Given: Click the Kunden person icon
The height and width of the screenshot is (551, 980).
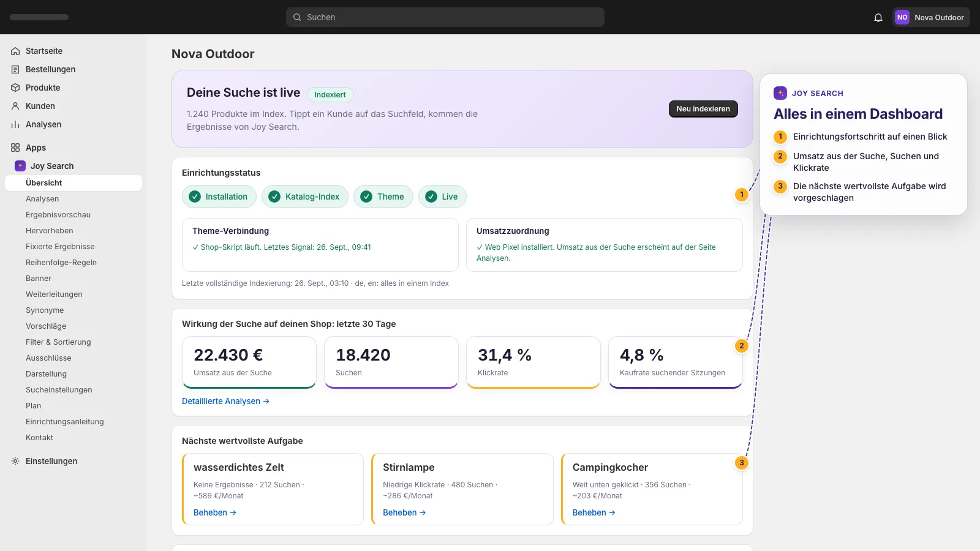Looking at the screenshot, I should click(15, 106).
